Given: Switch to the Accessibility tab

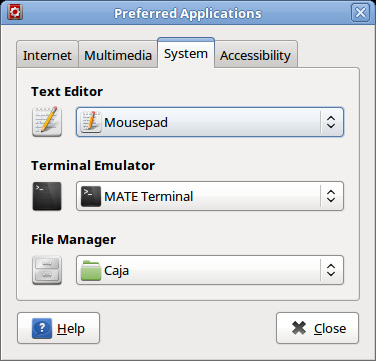Looking at the screenshot, I should tap(256, 54).
